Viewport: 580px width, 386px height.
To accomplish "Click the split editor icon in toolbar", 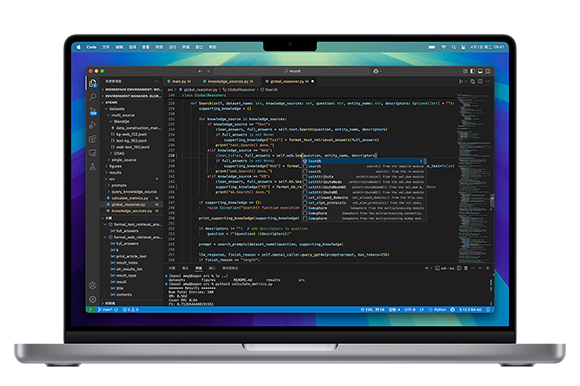I will coord(480,81).
